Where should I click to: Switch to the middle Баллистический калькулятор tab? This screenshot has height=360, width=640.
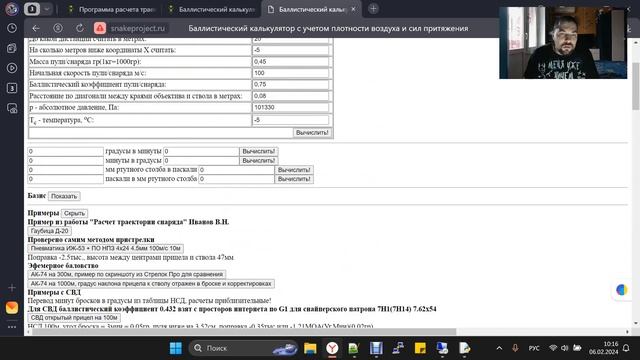click(212, 9)
